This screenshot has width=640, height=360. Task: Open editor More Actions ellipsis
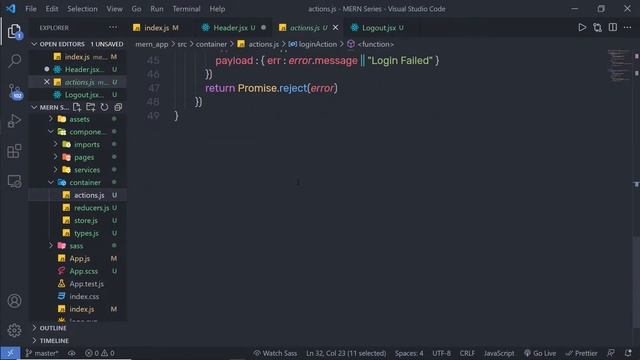[x=627, y=27]
